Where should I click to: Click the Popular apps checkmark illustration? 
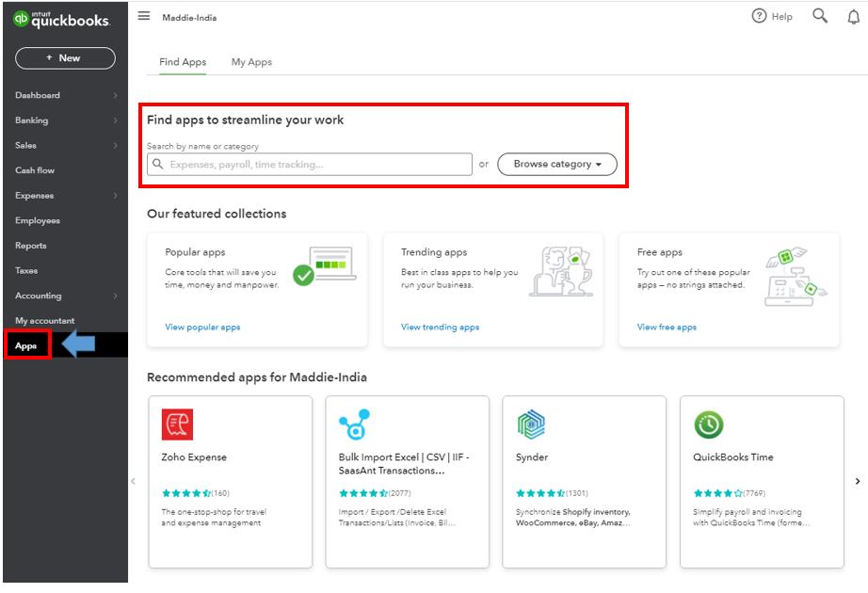(x=325, y=267)
